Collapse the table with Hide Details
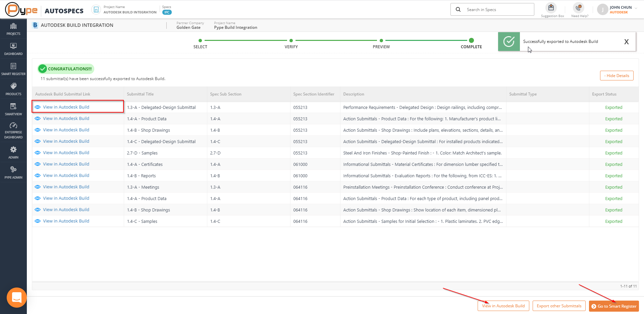This screenshot has height=314, width=644. pos(616,76)
